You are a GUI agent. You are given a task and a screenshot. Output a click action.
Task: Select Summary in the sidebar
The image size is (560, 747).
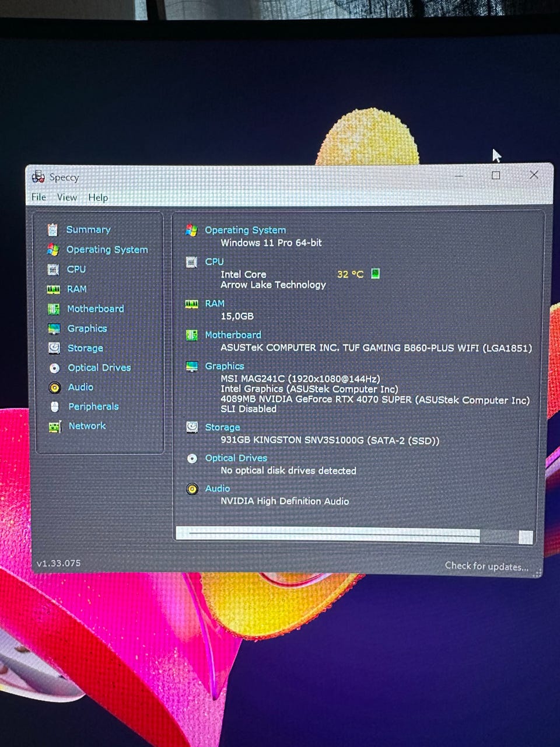pos(88,230)
